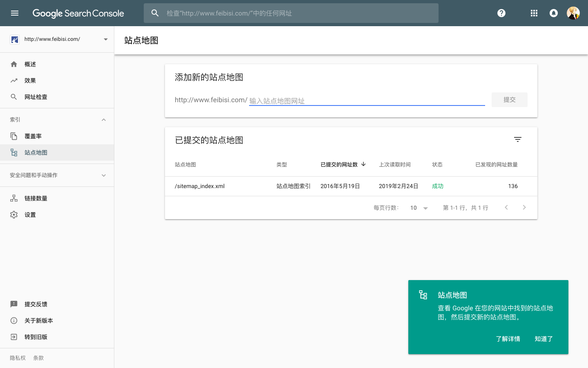Sort by 站点地图 column header
The width and height of the screenshot is (588, 368).
[185, 164]
